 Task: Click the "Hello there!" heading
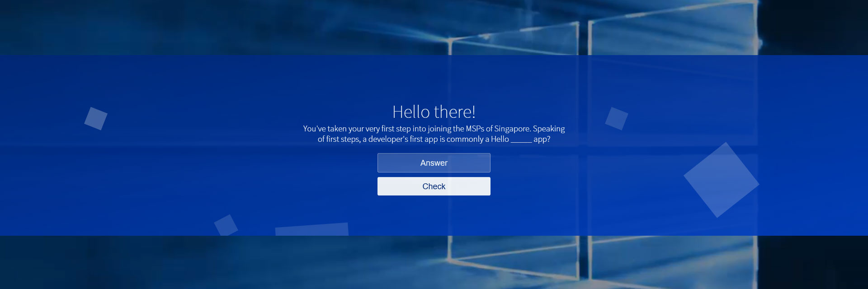tap(434, 112)
